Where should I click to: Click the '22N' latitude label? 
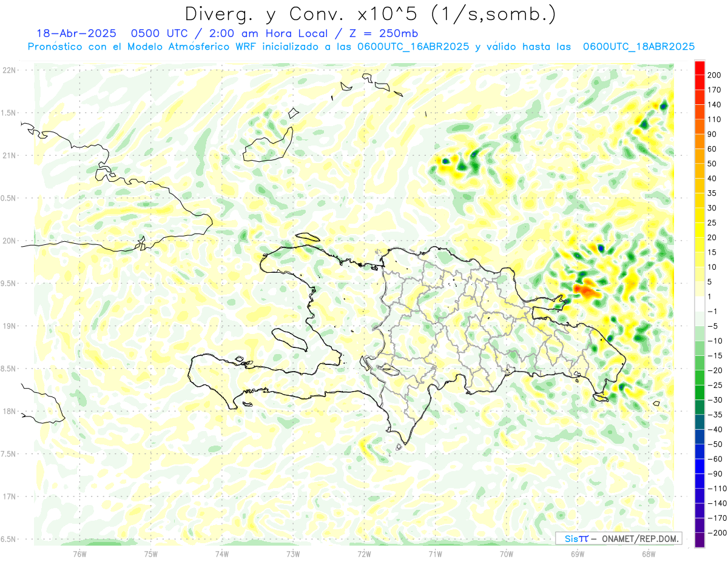[x=9, y=70]
